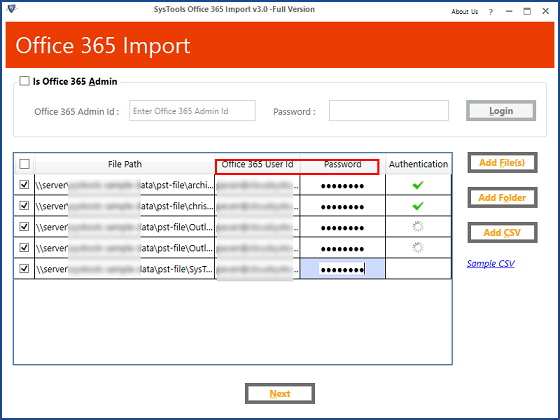Click password cell in archi... row

(342, 185)
